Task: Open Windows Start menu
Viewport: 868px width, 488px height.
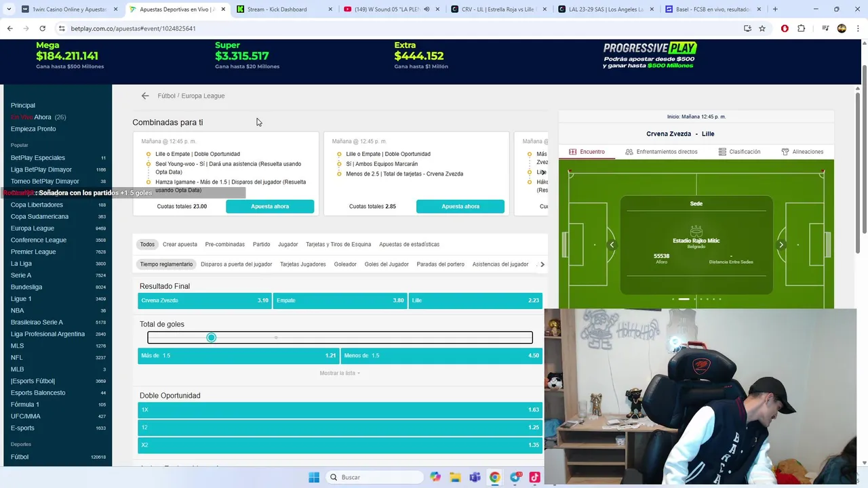Action: tap(314, 477)
